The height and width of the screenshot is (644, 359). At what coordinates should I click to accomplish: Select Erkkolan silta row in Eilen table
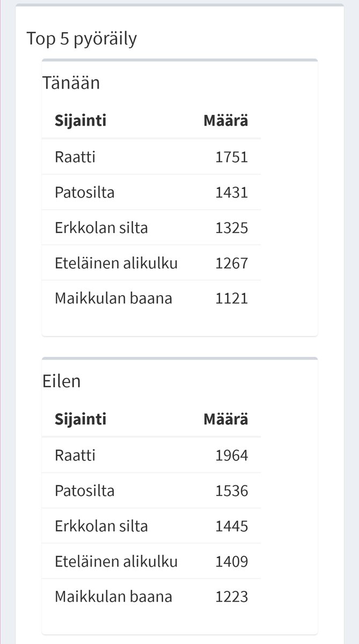pos(151,526)
